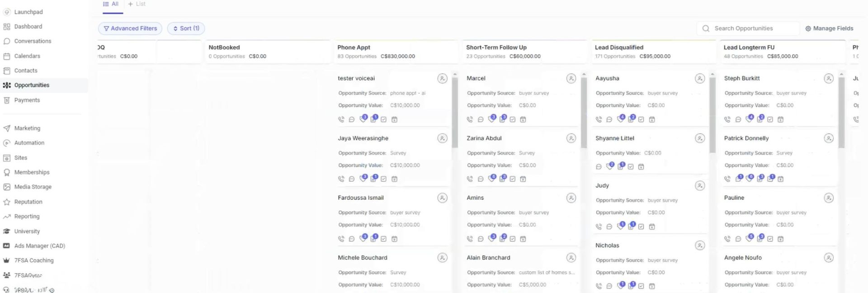This screenshot has height=293, width=868.
Task: Open notes icon on tester voiceai card
Action: click(x=373, y=119)
